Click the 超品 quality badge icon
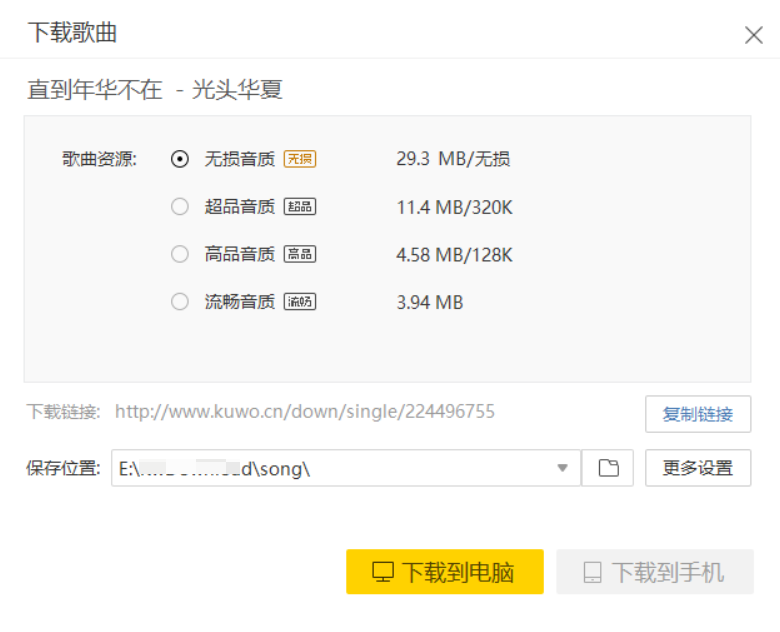Image resolution: width=780 pixels, height=632 pixels. click(300, 207)
